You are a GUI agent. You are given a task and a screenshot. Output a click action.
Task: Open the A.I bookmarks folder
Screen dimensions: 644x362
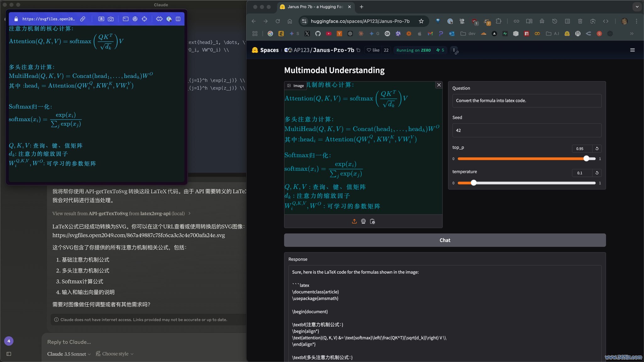click(x=552, y=34)
